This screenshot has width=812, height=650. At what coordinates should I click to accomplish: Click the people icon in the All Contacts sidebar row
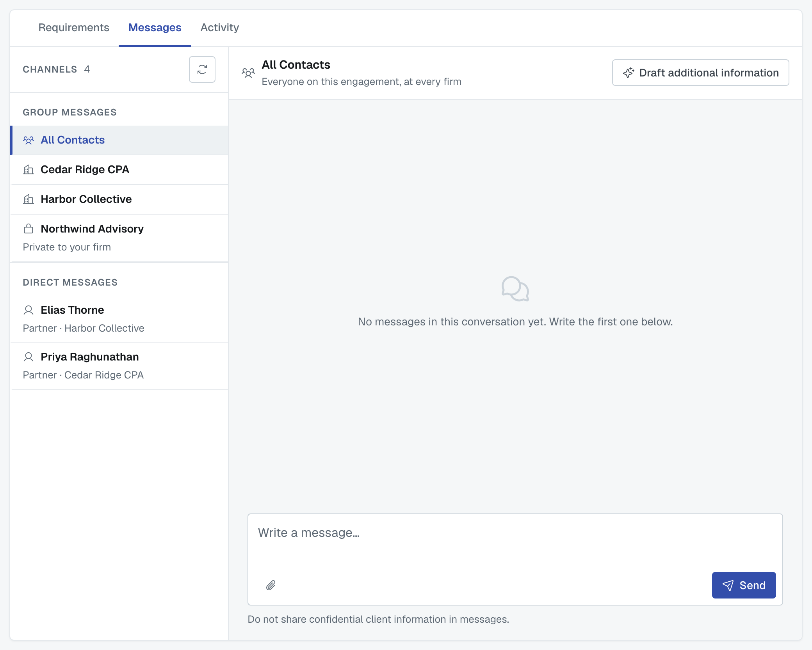click(28, 140)
